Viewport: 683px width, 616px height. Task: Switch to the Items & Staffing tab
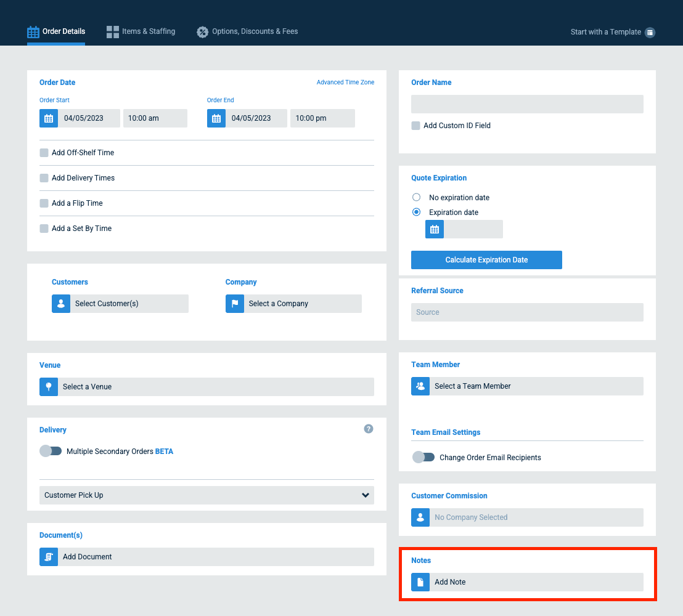pyautogui.click(x=141, y=31)
